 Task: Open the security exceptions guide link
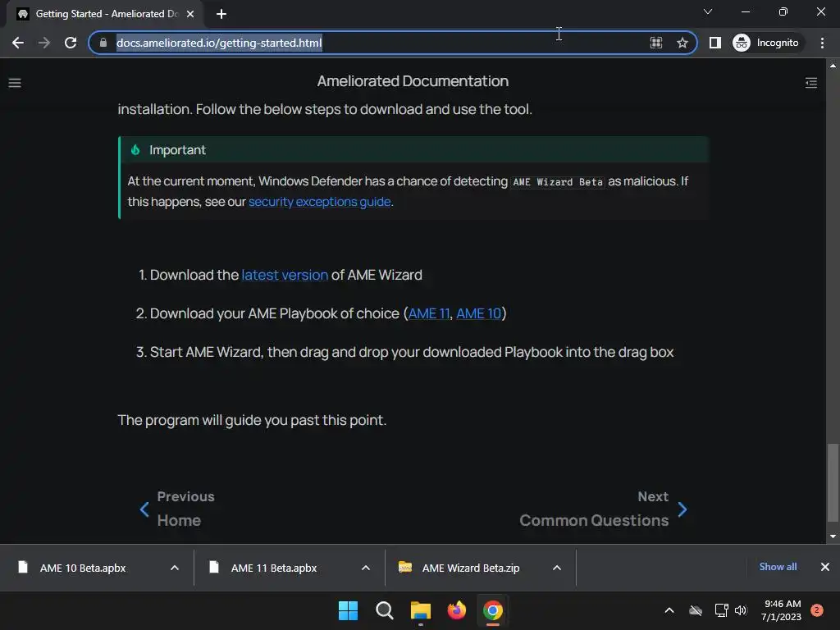pos(319,202)
